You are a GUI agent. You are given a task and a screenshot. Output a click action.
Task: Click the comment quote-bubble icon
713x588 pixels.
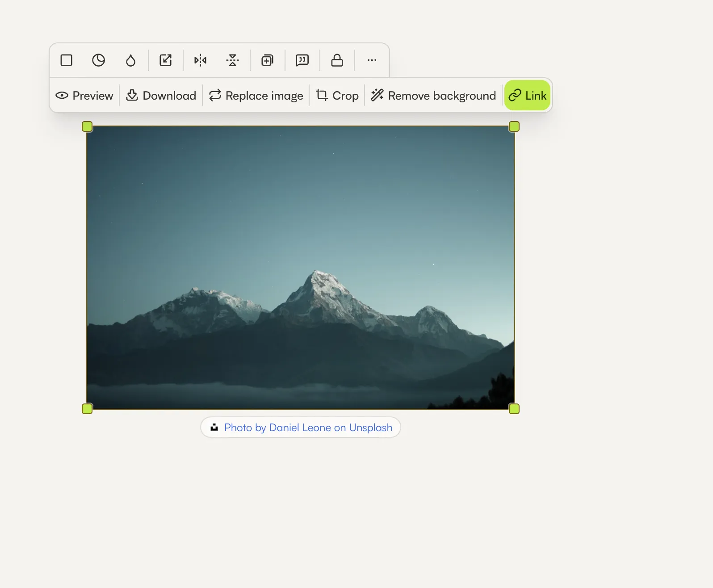(302, 60)
